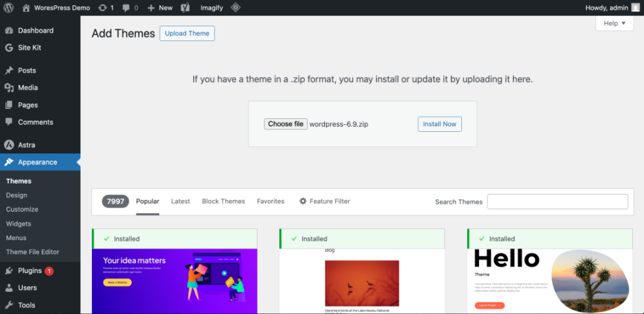Click the Choose file button

click(x=286, y=124)
